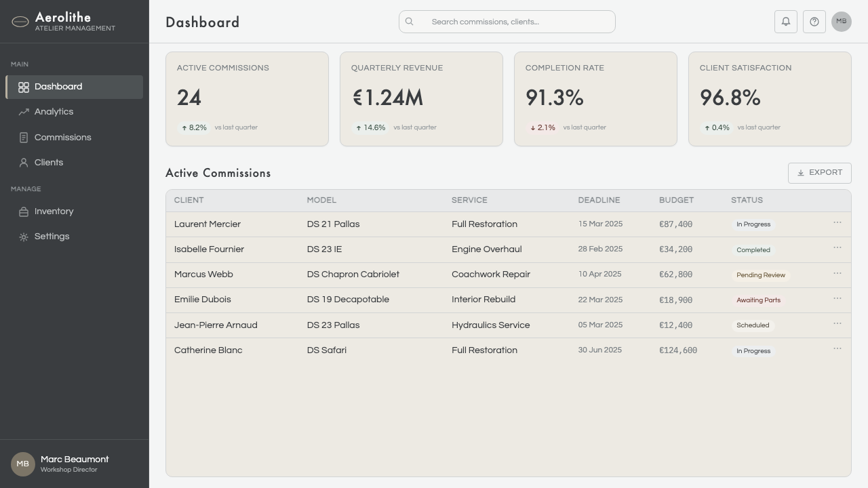Click the help question mark icon
Viewport: 868px width, 488px height.
814,22
